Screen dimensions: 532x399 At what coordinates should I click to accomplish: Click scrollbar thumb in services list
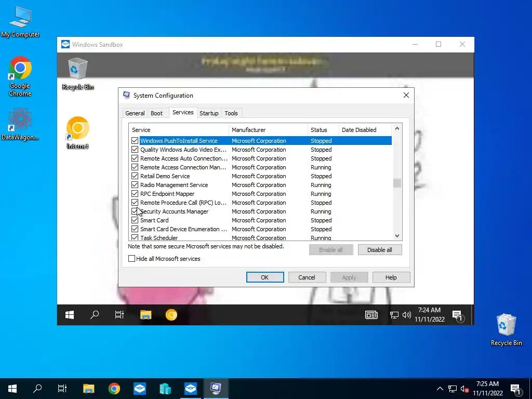397,183
